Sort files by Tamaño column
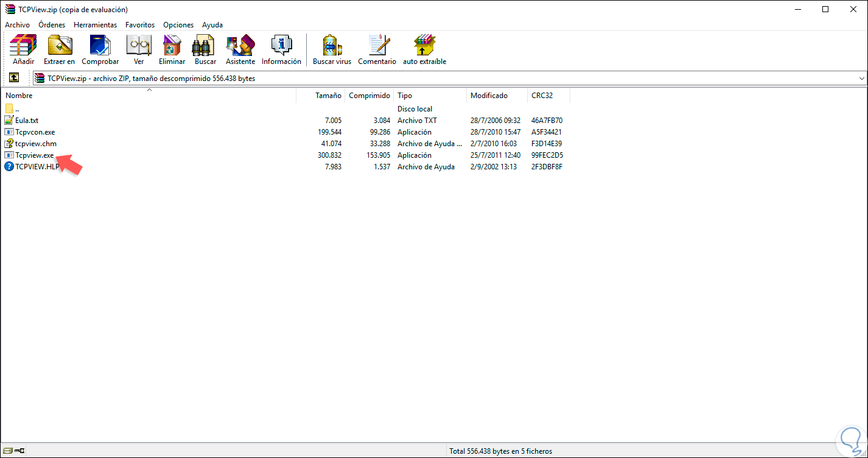 [321, 96]
